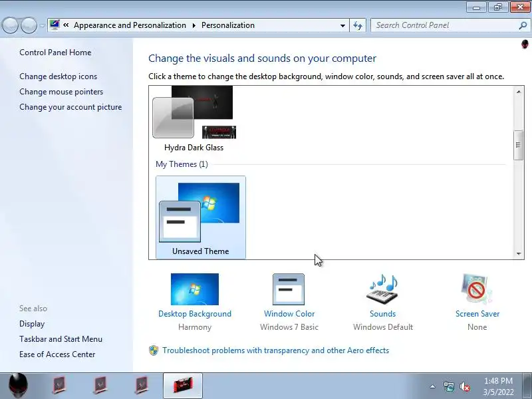The image size is (532, 399).
Task: Open the address bar history dropdown
Action: (342, 25)
